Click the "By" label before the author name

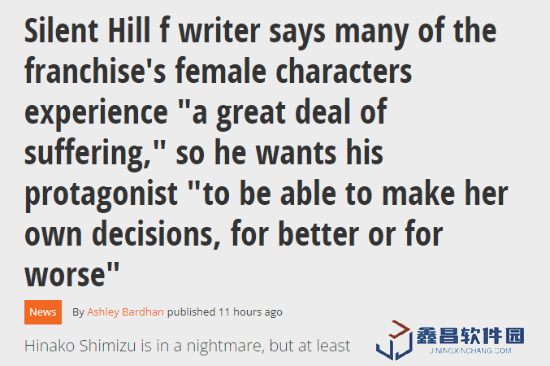point(78,312)
